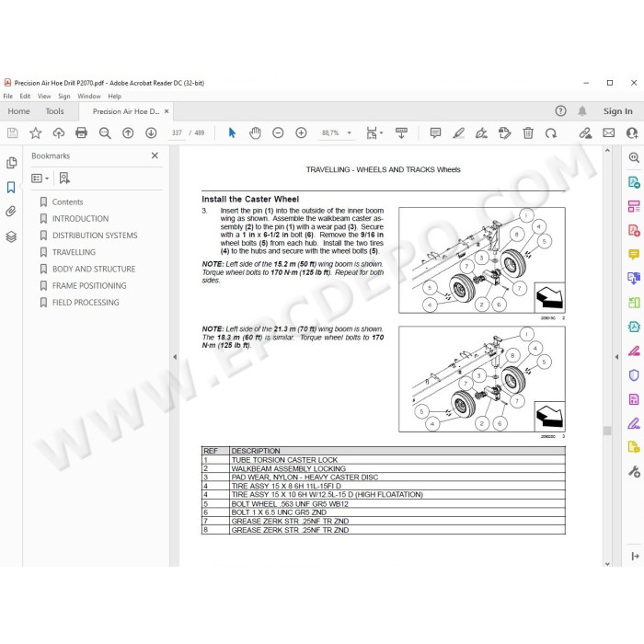The width and height of the screenshot is (644, 644).
Task: Click table cell 'TUBE TORSION CASTER LOCK'
Action: click(284, 460)
